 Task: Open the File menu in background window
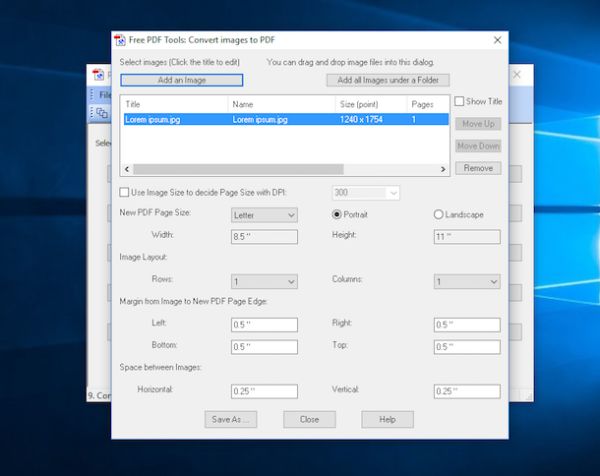[x=104, y=94]
